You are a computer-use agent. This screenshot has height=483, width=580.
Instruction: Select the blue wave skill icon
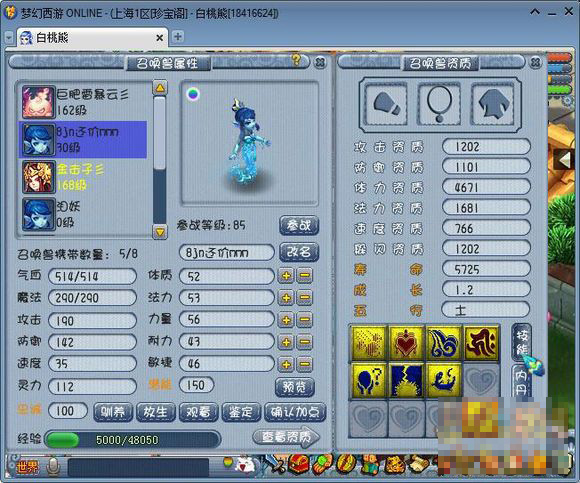[x=444, y=342]
